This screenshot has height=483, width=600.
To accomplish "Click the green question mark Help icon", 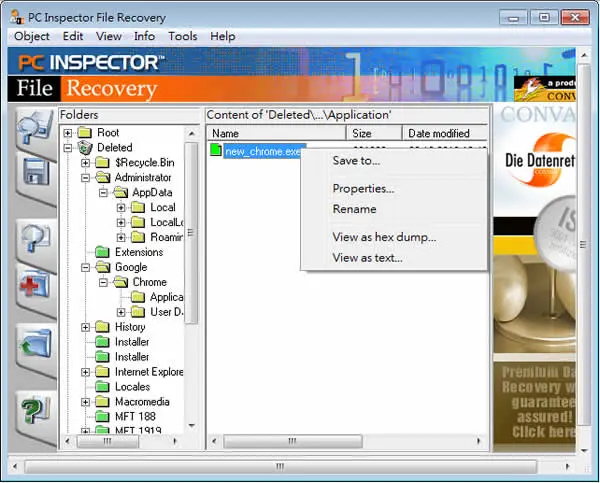I will [x=35, y=410].
